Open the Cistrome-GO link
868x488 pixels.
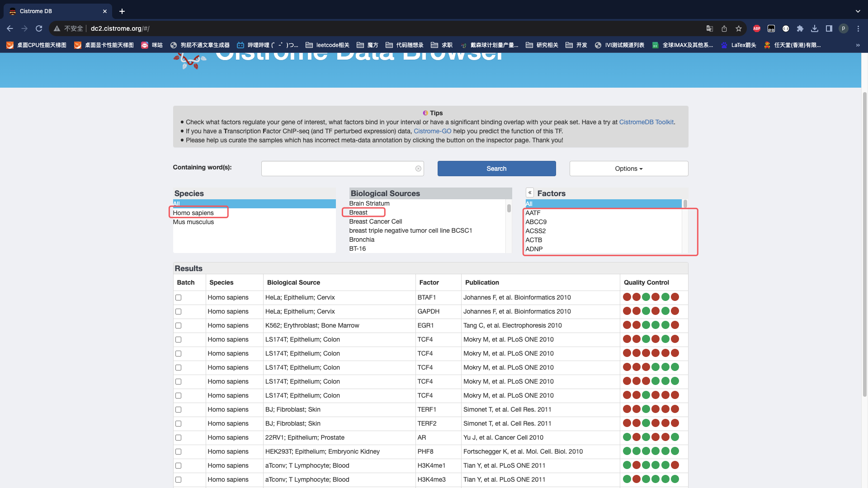click(432, 131)
